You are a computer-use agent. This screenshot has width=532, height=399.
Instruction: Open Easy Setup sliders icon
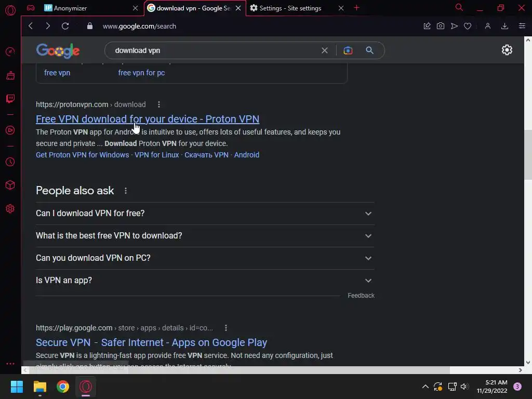tap(522, 26)
